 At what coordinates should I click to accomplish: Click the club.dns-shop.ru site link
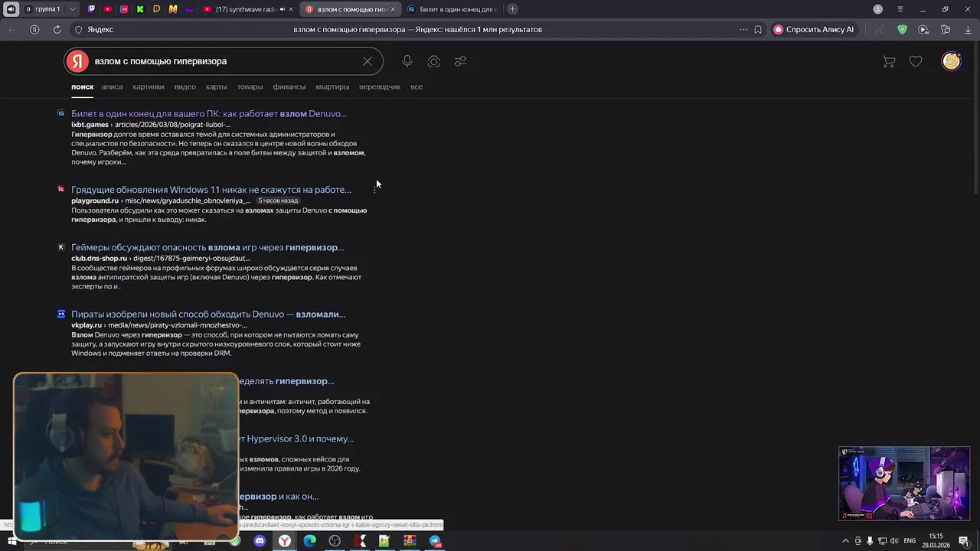[x=99, y=258]
